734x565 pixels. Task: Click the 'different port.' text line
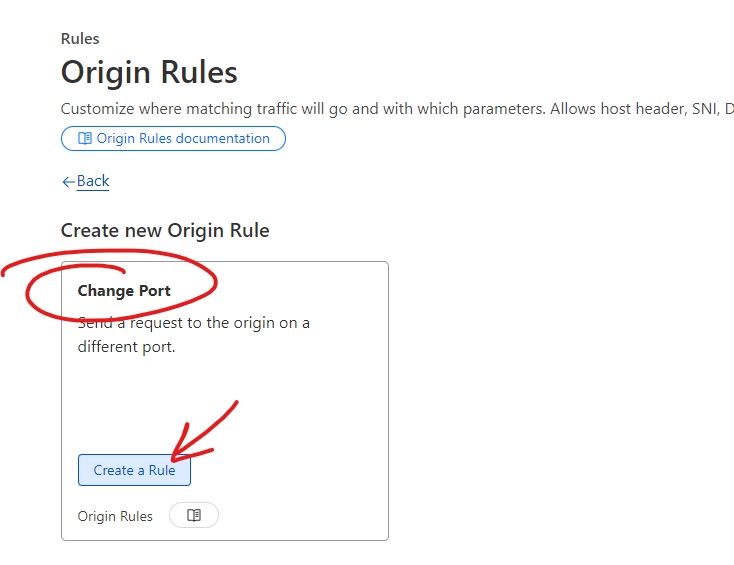coord(126,347)
